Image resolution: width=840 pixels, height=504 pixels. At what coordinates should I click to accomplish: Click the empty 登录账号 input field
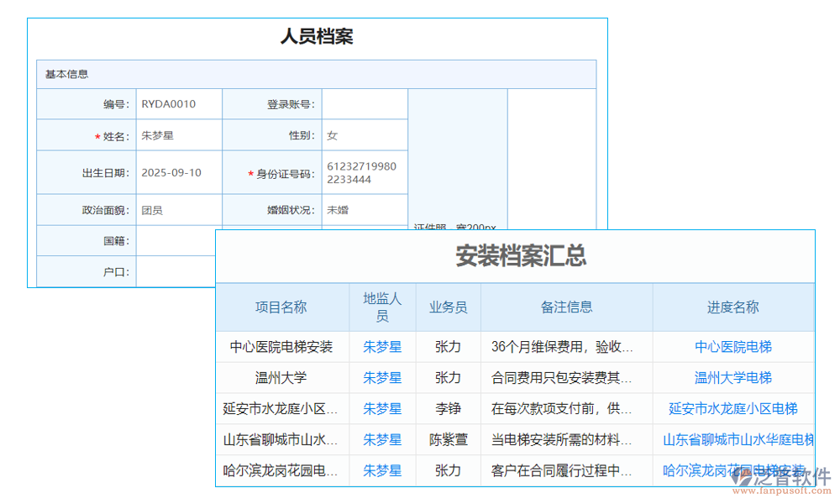(365, 103)
